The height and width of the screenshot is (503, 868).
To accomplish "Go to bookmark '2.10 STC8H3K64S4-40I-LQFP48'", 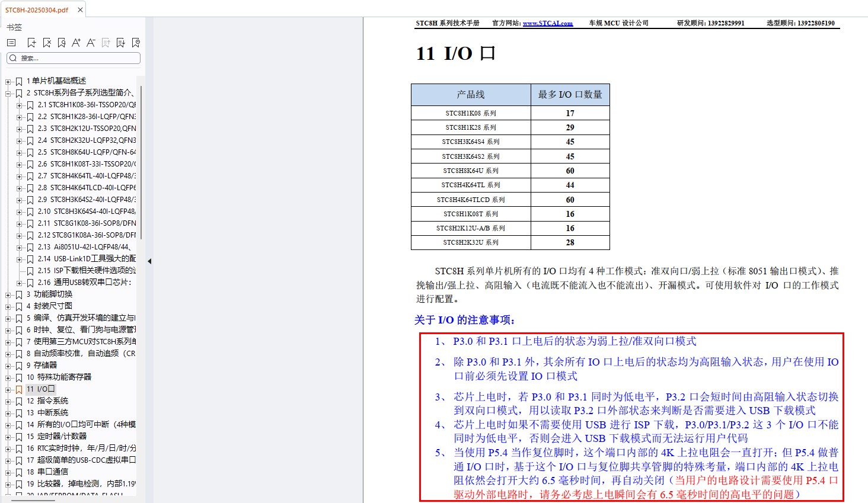I will [87, 212].
